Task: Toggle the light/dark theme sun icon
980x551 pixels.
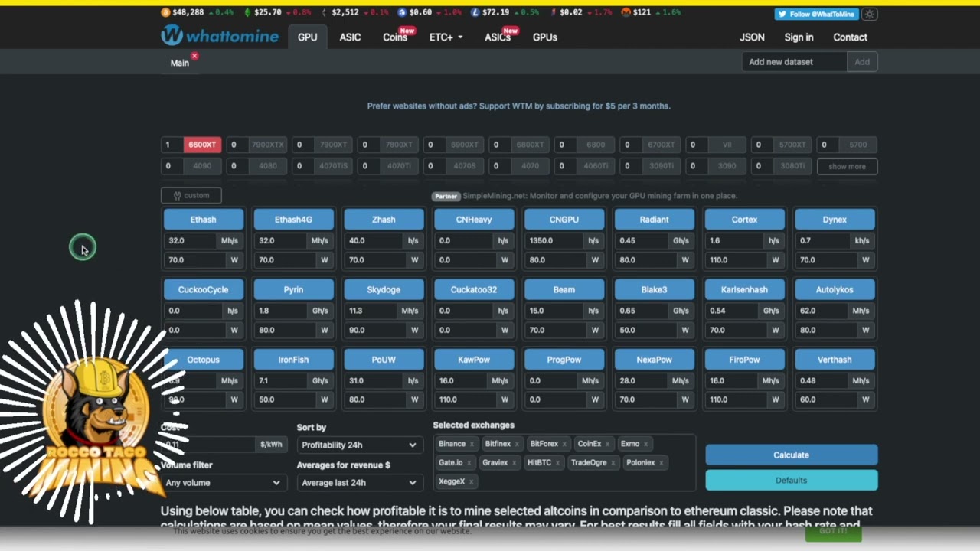Action: (x=870, y=14)
